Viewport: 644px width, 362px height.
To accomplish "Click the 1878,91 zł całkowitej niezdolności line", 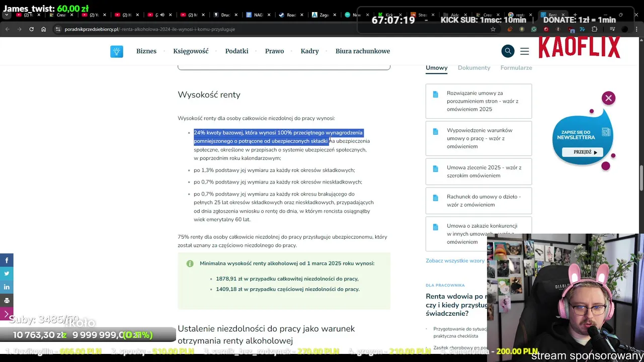I will coord(287,279).
